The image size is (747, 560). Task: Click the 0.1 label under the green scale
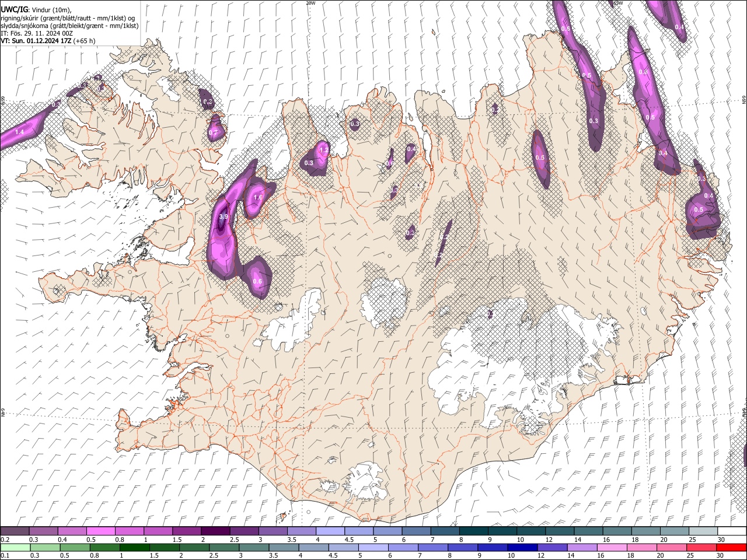pos(5,556)
